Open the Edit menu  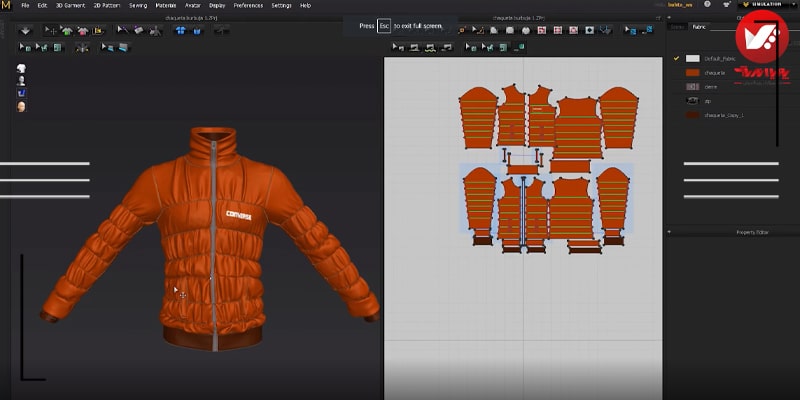pyautogui.click(x=42, y=5)
